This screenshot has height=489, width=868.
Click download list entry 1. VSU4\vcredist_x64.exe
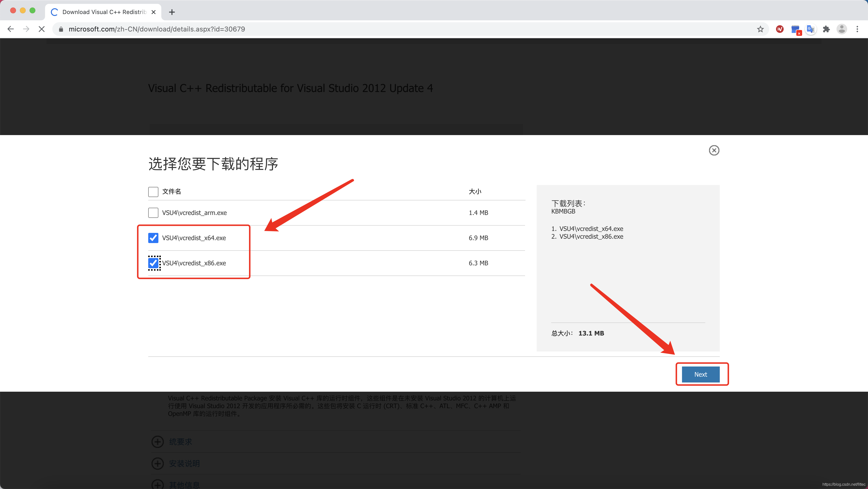(x=587, y=229)
